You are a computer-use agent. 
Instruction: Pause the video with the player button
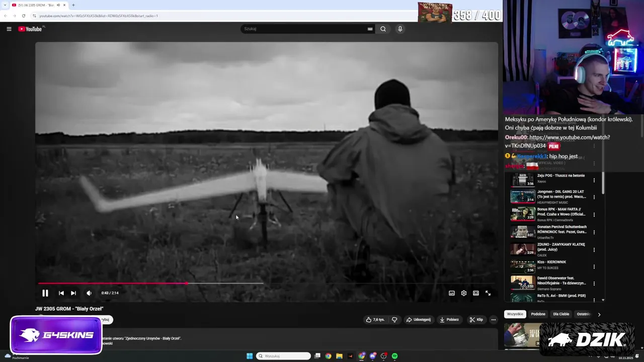(45, 293)
